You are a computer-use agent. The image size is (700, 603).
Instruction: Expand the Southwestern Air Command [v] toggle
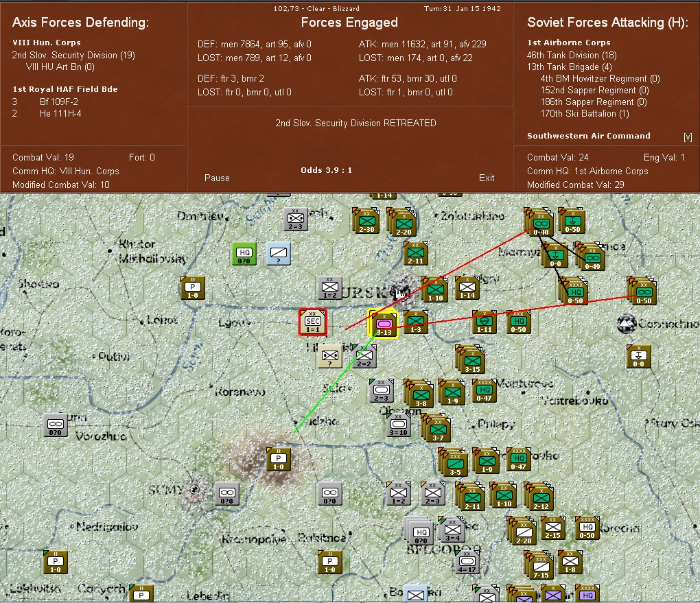click(x=688, y=137)
